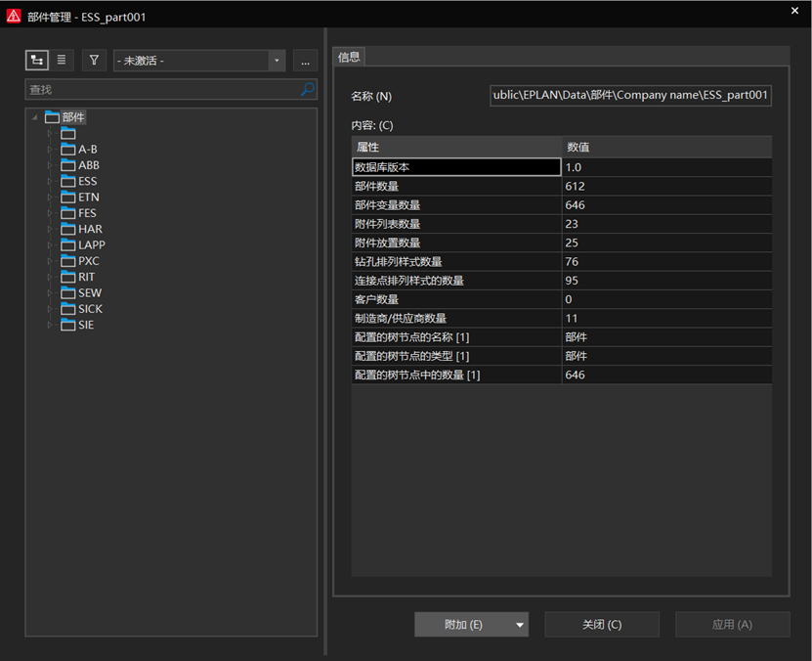Open the 信息 tab
Image resolution: width=812 pixels, height=661 pixels.
[349, 57]
